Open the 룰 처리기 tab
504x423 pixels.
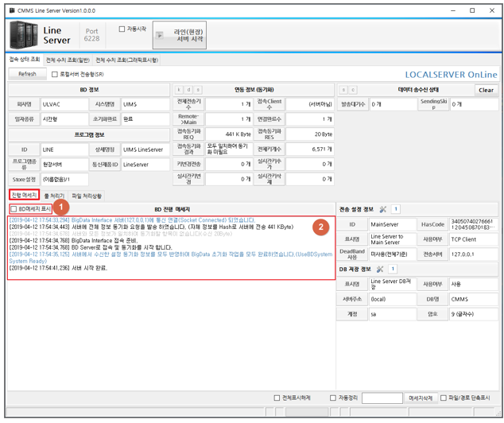(54, 196)
